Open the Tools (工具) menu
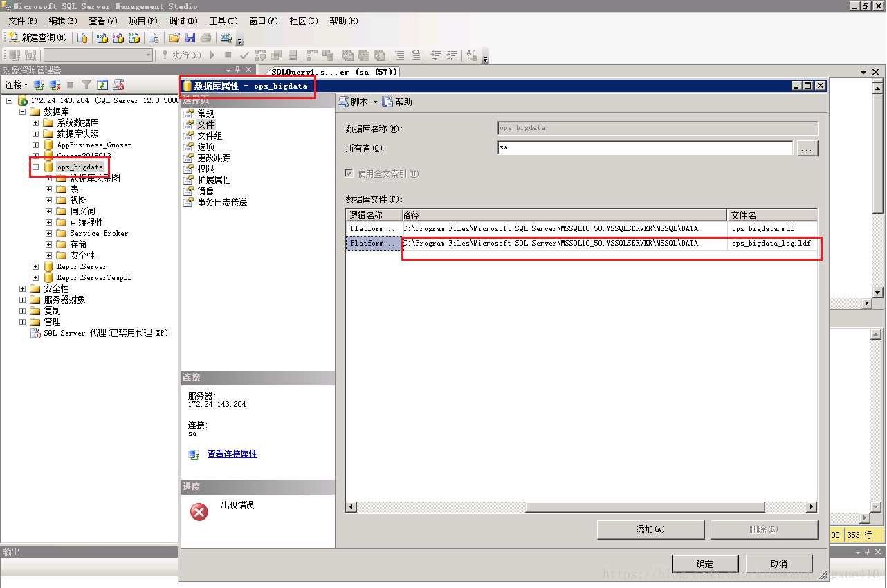Viewport: 887px width, 588px height. [x=223, y=21]
